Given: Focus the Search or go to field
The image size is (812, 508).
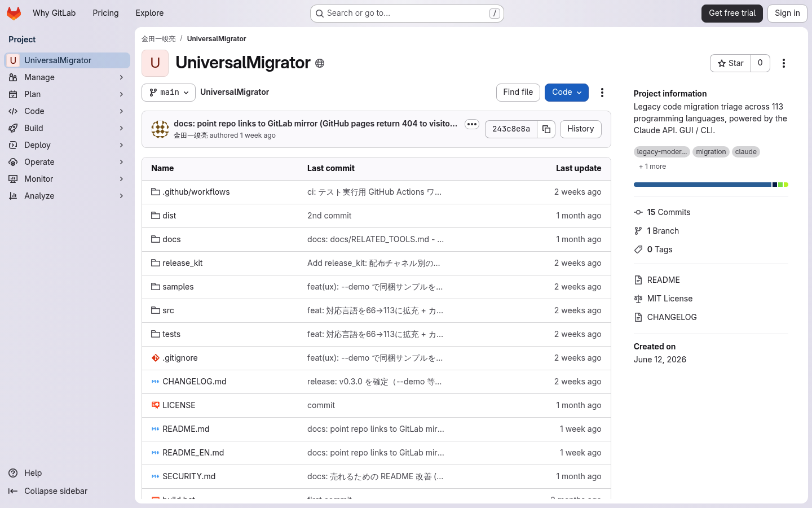Looking at the screenshot, I should click(407, 13).
